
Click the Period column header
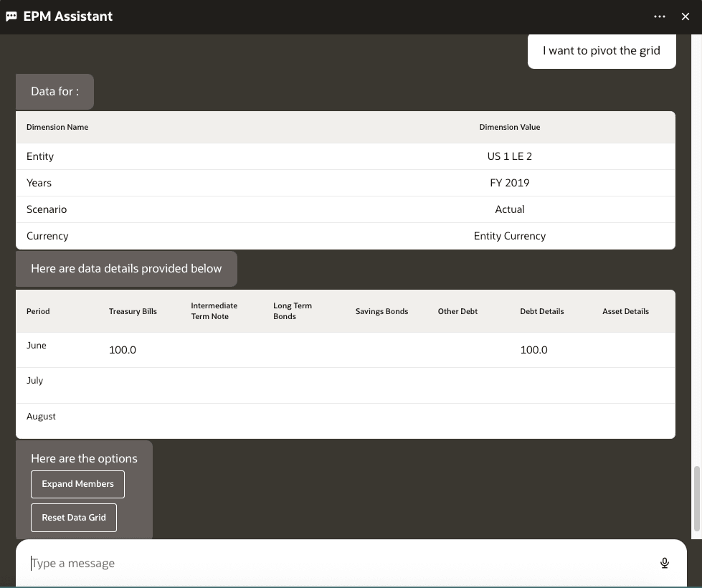(38, 311)
